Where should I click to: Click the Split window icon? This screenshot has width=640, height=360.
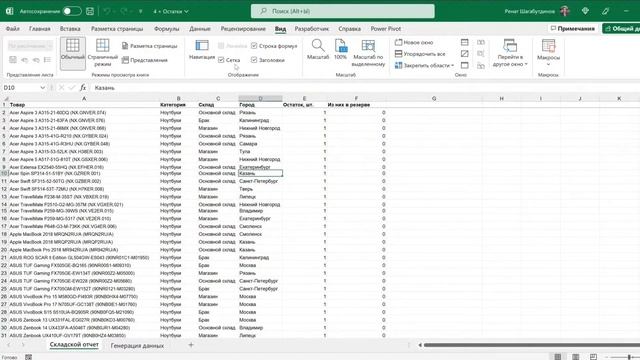click(464, 42)
